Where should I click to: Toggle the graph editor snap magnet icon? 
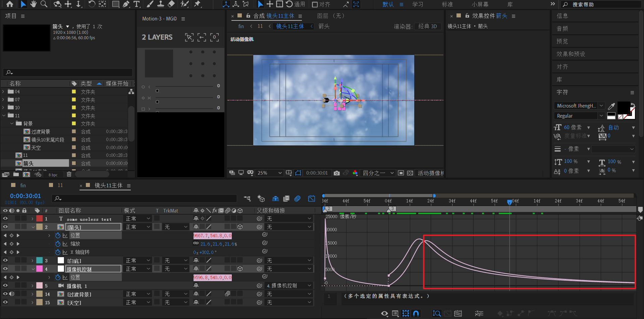(x=416, y=313)
